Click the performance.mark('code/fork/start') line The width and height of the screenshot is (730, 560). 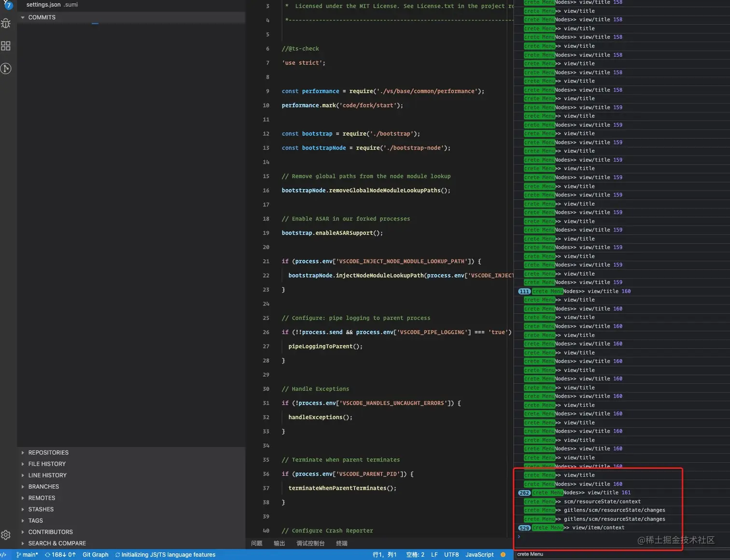click(x=342, y=105)
